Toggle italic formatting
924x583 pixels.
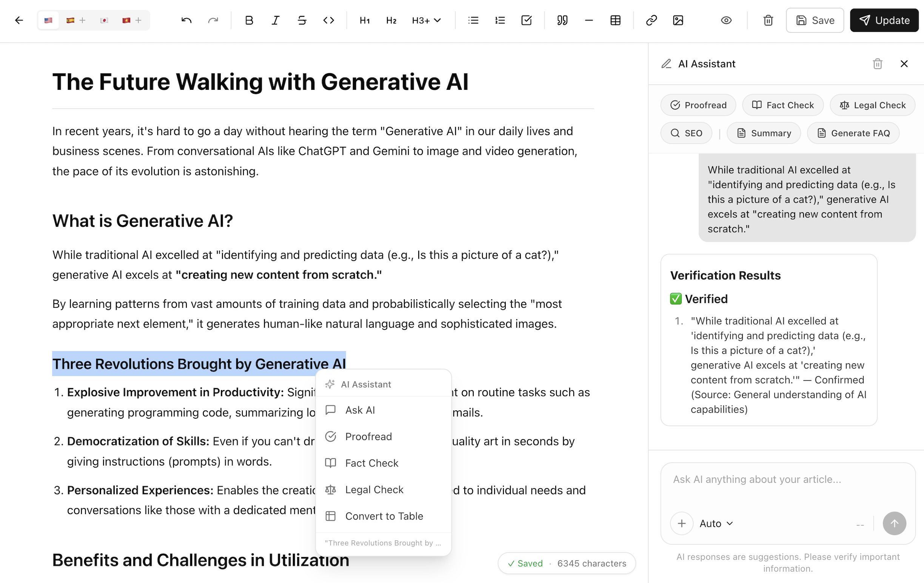[276, 20]
